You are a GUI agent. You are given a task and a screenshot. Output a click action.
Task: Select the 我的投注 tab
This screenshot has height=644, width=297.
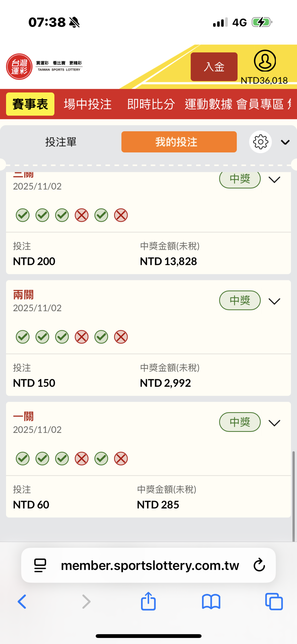179,142
